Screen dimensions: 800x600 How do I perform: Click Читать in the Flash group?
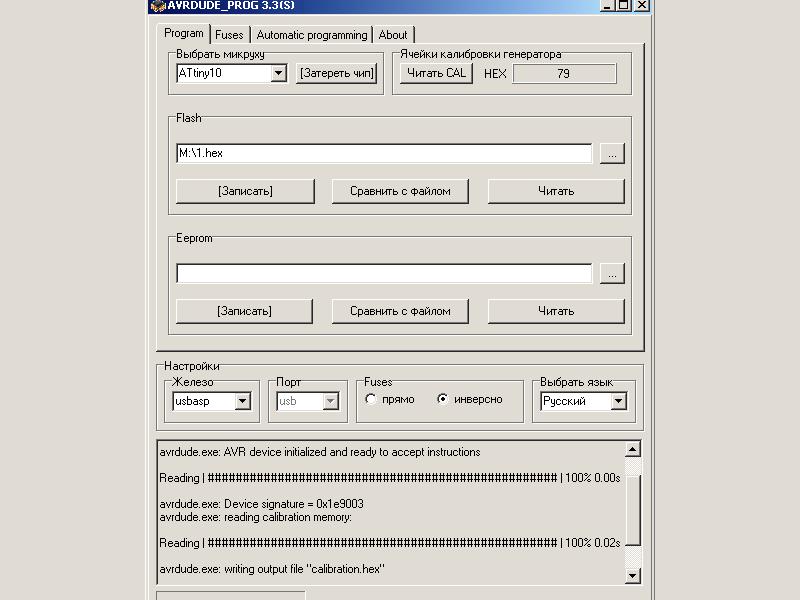click(x=556, y=191)
